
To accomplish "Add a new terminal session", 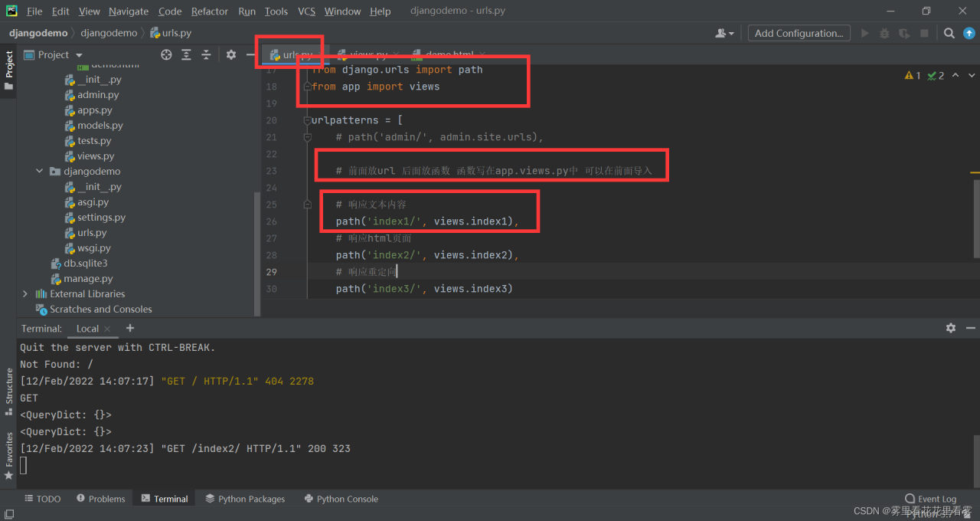I will [130, 328].
